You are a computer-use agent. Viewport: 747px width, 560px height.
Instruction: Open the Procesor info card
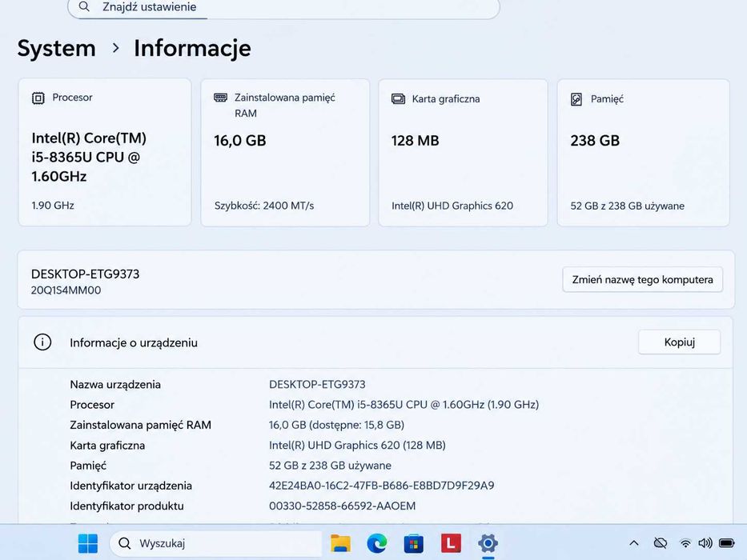pyautogui.click(x=105, y=152)
